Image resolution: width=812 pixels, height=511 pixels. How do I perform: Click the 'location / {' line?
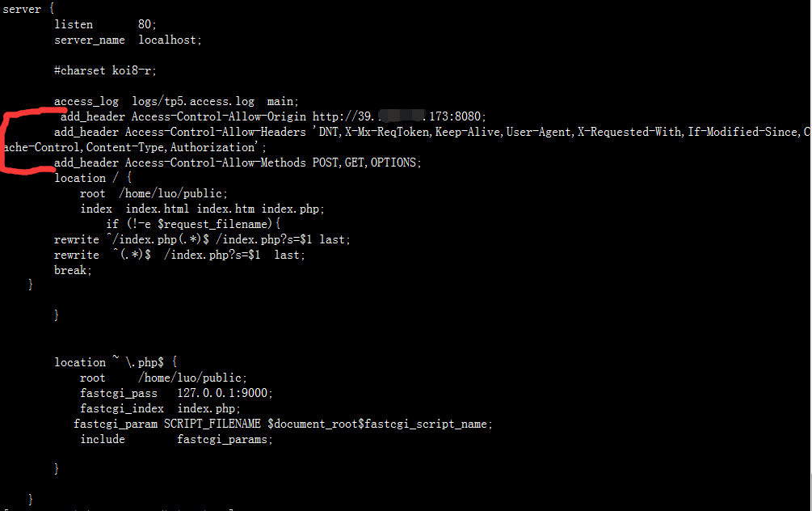point(92,178)
